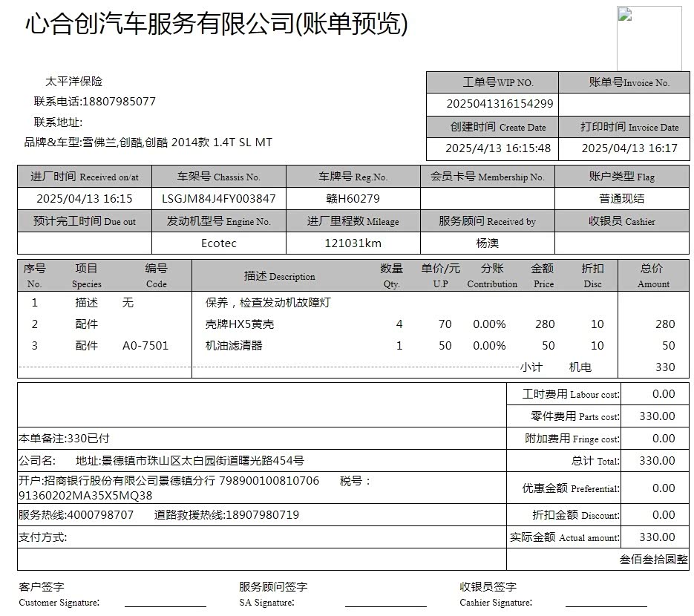Viewport: 694px width, 616px height.
Task: Click the service advisor name 杨澳
Action: (487, 243)
